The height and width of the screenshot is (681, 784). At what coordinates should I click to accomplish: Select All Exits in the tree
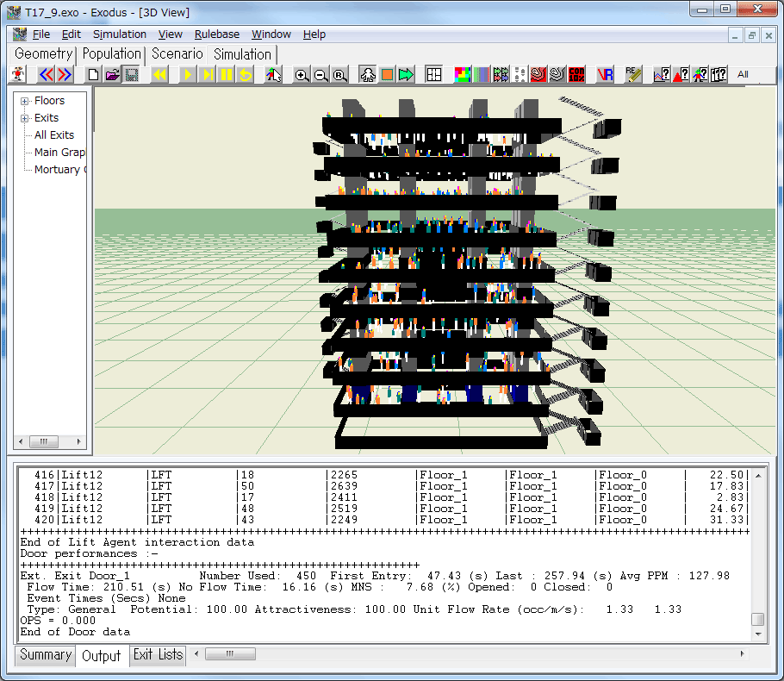pos(53,135)
